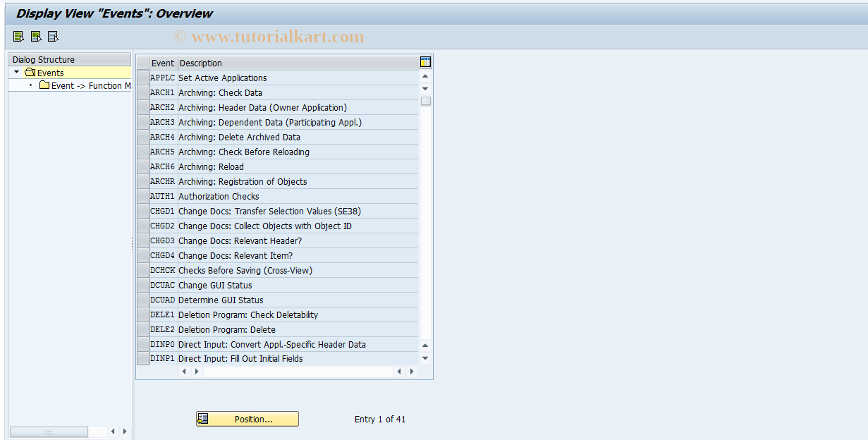Click Dialog Structure scroll right arrow
This screenshot has height=440, width=868.
click(125, 432)
